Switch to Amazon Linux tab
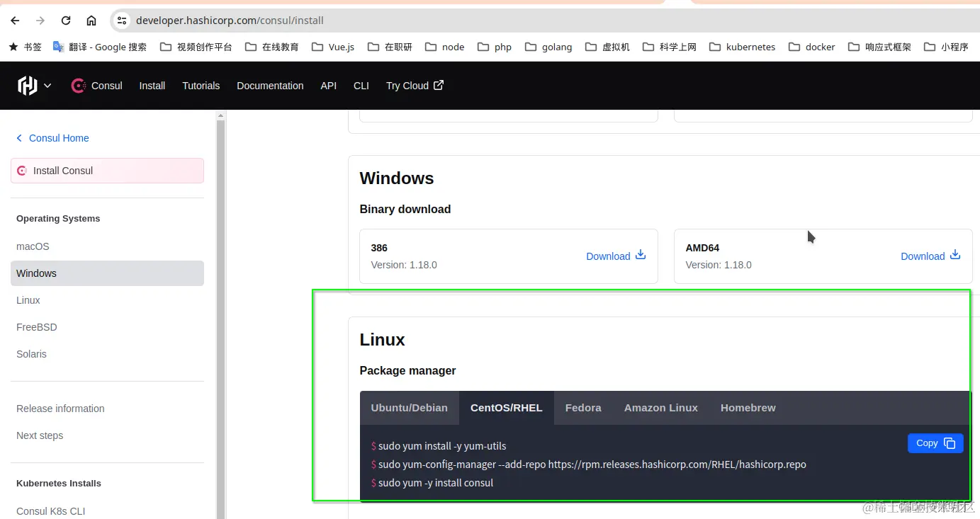 click(661, 408)
